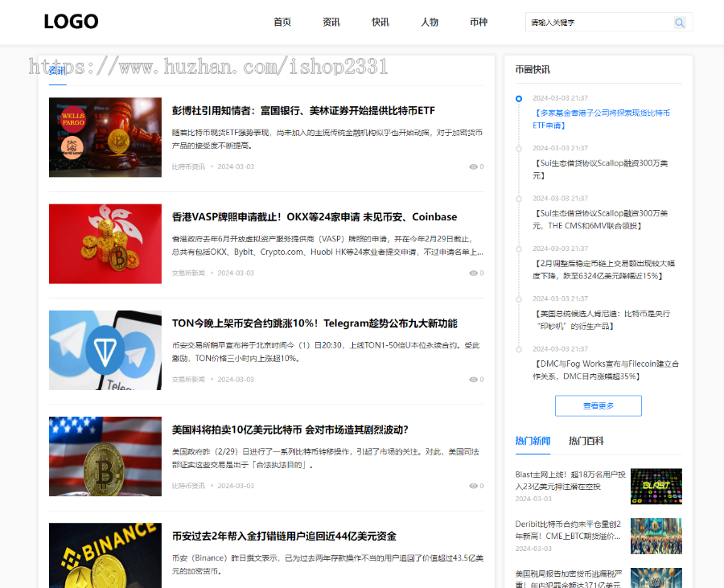Click the view count eye icon for the 彭博社 article
This screenshot has width=724, height=588.
click(x=473, y=167)
